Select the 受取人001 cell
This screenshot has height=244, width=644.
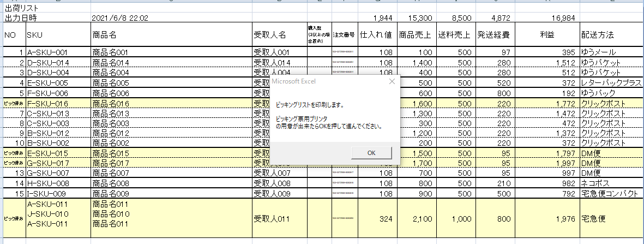click(x=279, y=52)
